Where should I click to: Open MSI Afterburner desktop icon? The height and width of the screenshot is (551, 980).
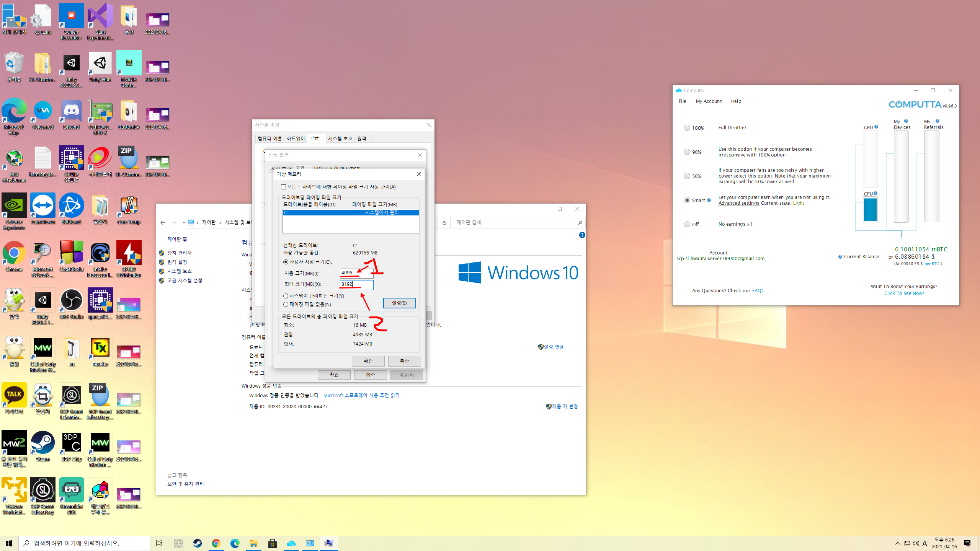point(14,165)
